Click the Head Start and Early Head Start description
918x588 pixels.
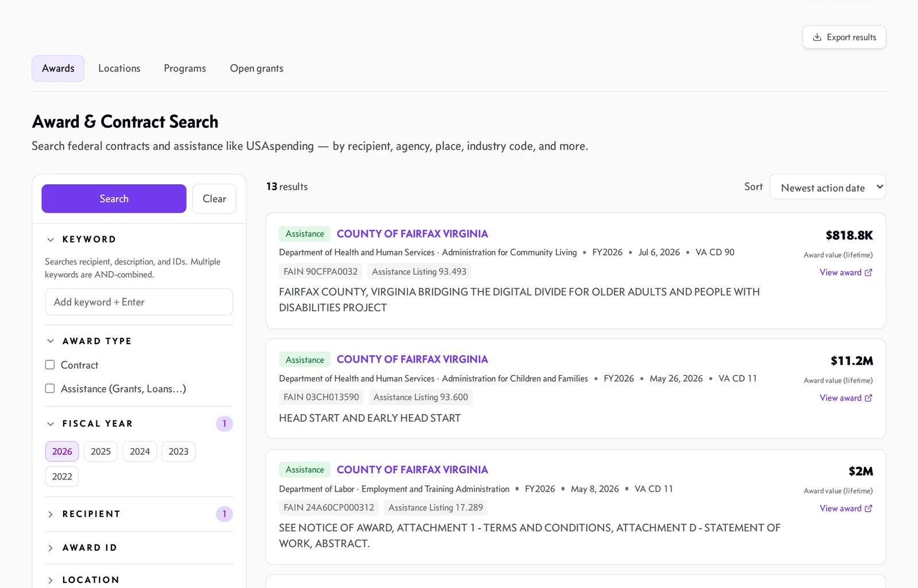click(x=370, y=418)
